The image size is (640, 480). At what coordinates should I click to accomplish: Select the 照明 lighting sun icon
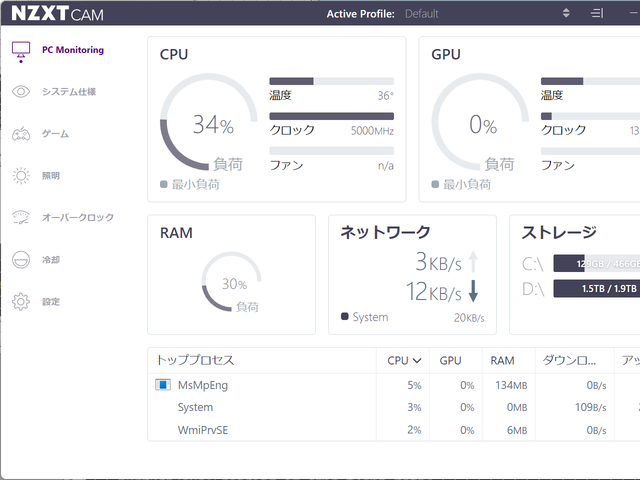[x=21, y=176]
